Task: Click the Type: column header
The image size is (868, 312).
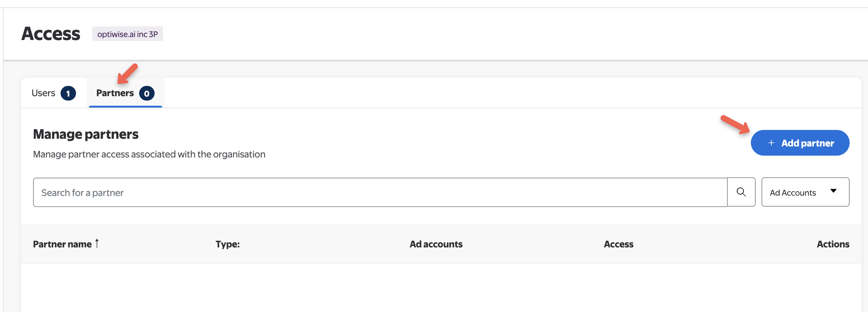Action: tap(228, 244)
